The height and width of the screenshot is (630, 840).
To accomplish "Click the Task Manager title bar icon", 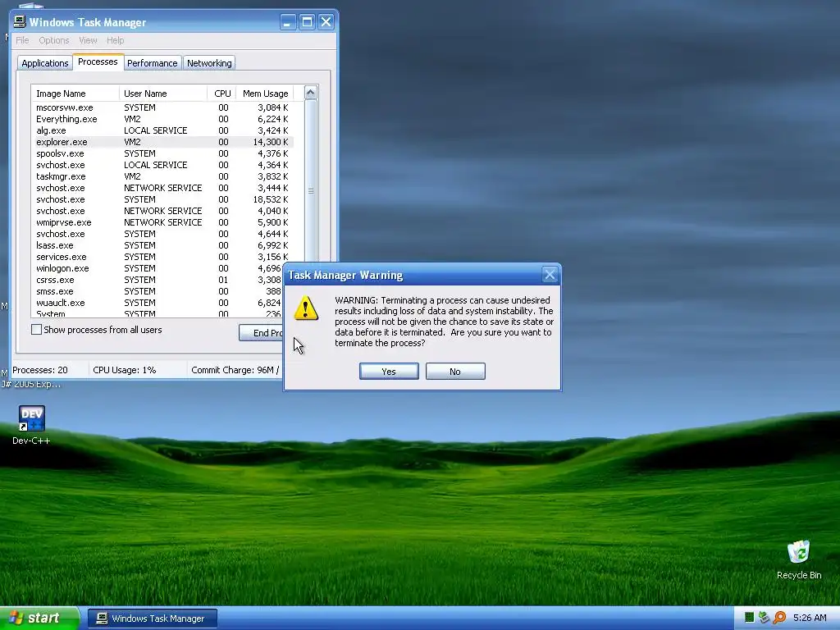I will [20, 21].
